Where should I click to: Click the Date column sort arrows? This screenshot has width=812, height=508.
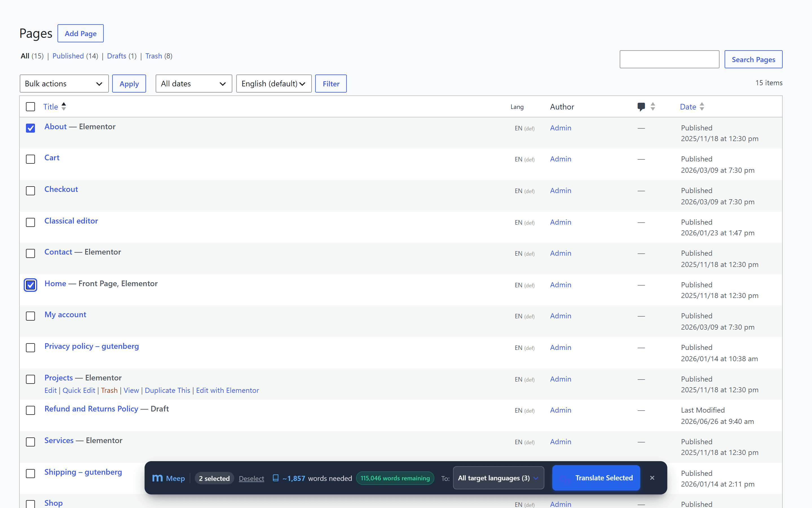click(702, 106)
